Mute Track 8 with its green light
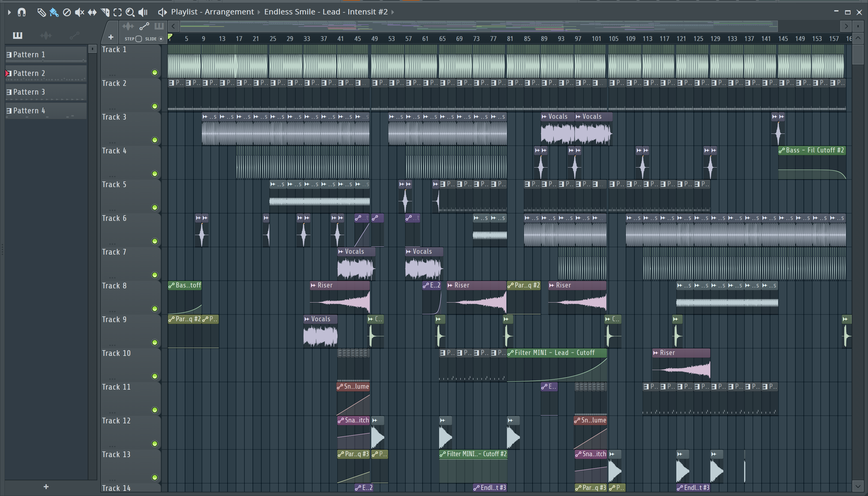 pos(155,309)
